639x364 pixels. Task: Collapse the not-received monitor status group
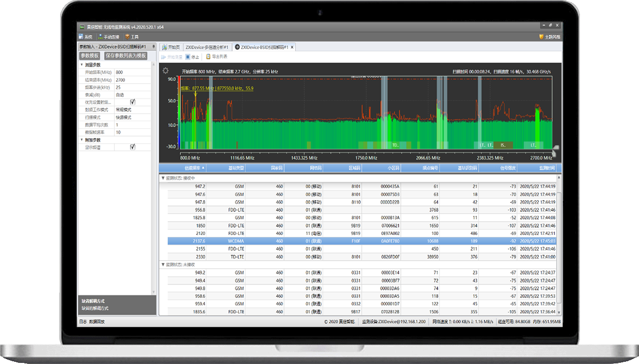(163, 264)
